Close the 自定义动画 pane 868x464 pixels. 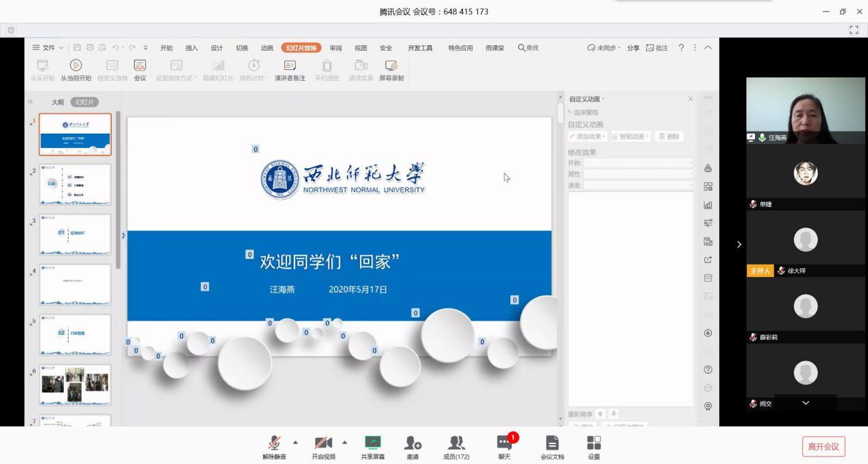click(x=691, y=99)
